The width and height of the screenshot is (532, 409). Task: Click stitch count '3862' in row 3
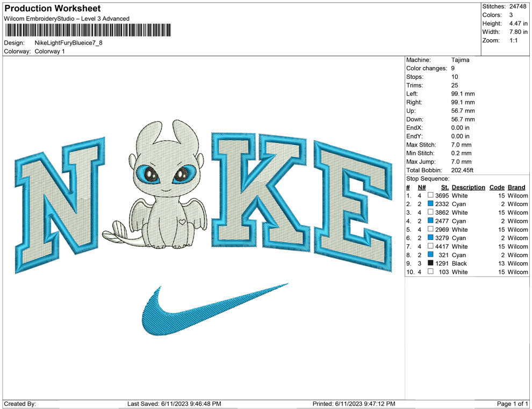(x=442, y=213)
